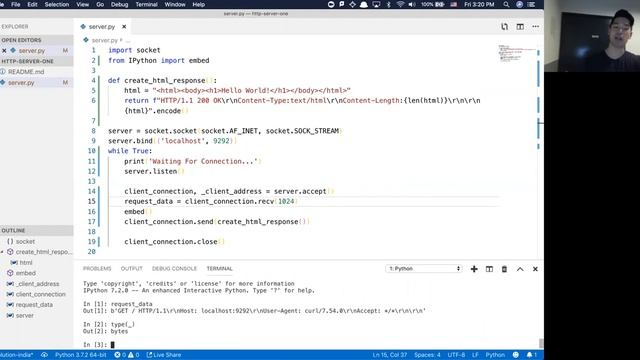Click the eye icon in the status bar
This screenshot has height=360, width=640.
point(44,355)
